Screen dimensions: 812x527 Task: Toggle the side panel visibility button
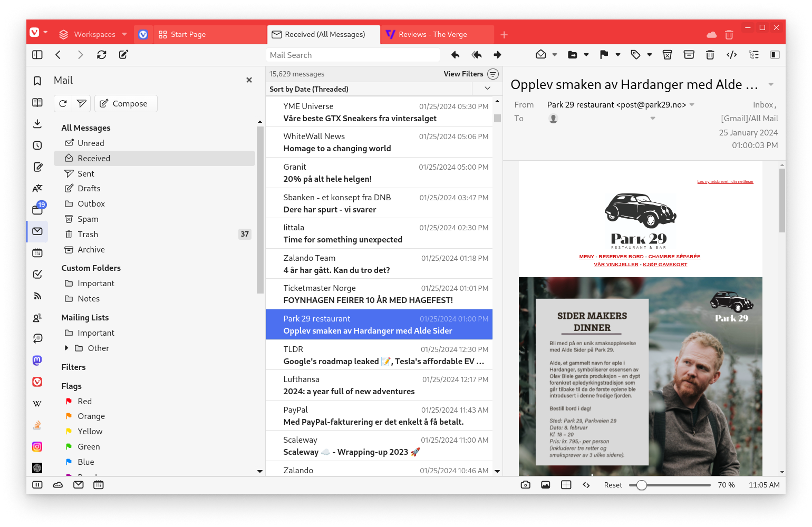pos(37,55)
